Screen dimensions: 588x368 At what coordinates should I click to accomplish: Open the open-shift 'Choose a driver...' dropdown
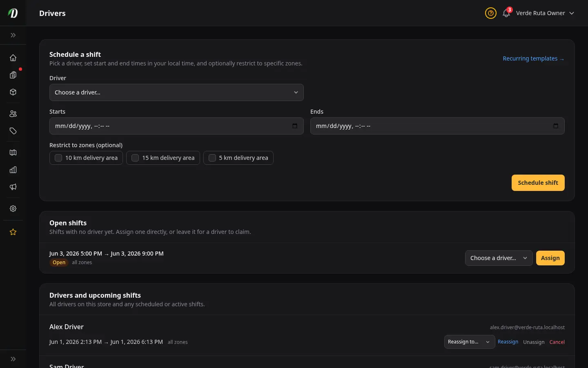click(x=499, y=258)
